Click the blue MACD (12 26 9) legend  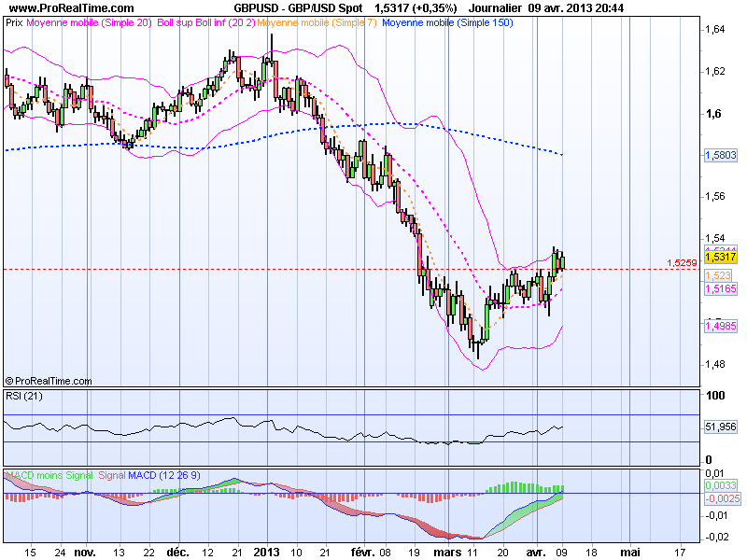(164, 475)
